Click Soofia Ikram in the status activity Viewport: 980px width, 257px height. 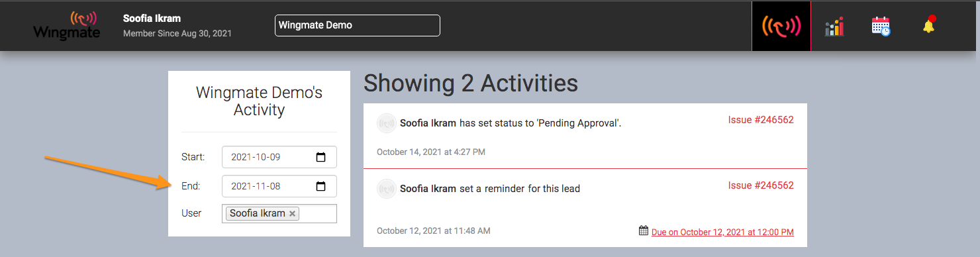click(428, 123)
